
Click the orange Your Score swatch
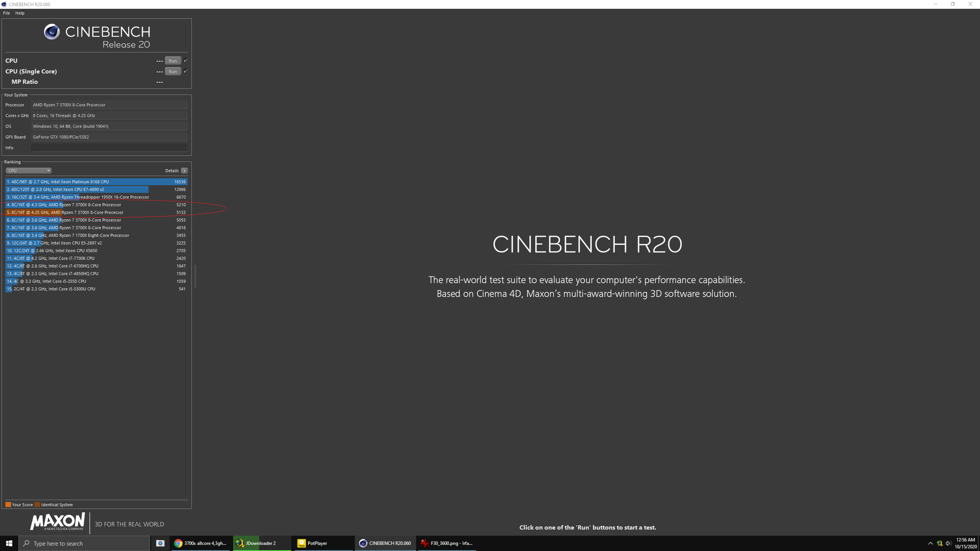coord(8,504)
